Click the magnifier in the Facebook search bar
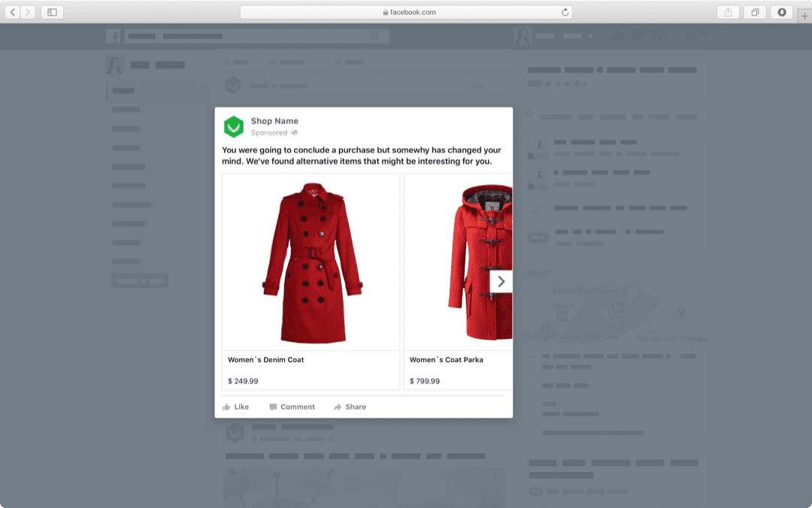The width and height of the screenshot is (812, 508). tap(376, 35)
